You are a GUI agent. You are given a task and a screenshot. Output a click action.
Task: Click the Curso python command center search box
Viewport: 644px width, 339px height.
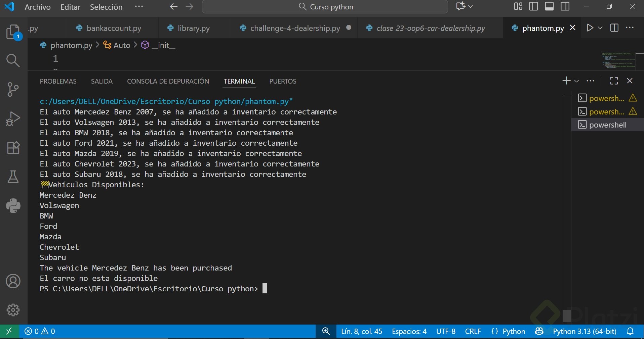325,7
